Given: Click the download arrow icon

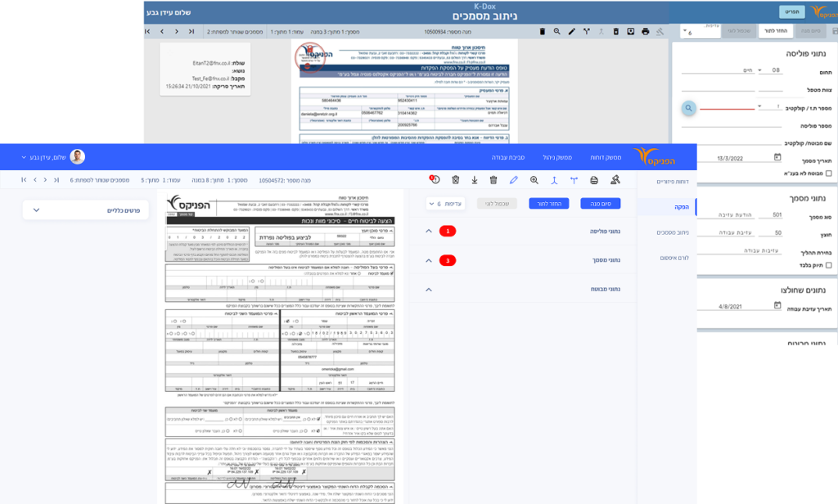Looking at the screenshot, I should (x=474, y=180).
